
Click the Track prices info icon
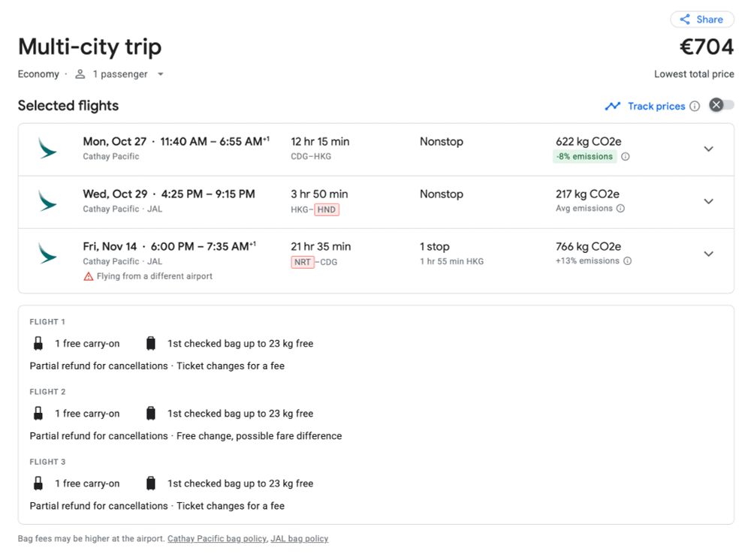click(x=695, y=106)
